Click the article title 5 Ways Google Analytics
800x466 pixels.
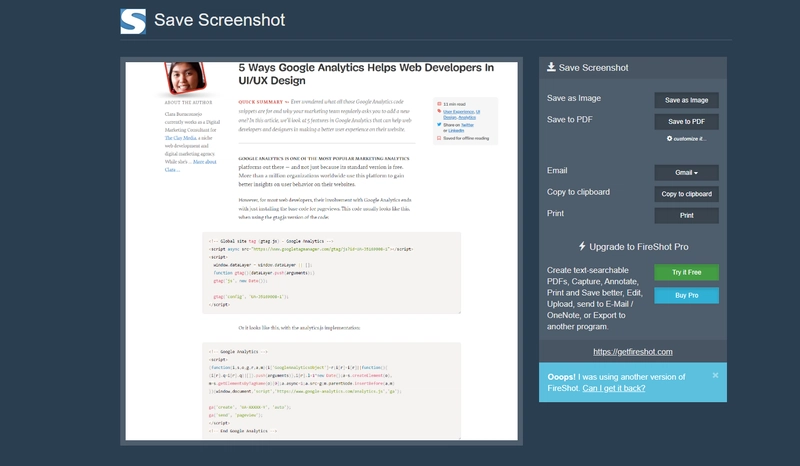click(366, 74)
